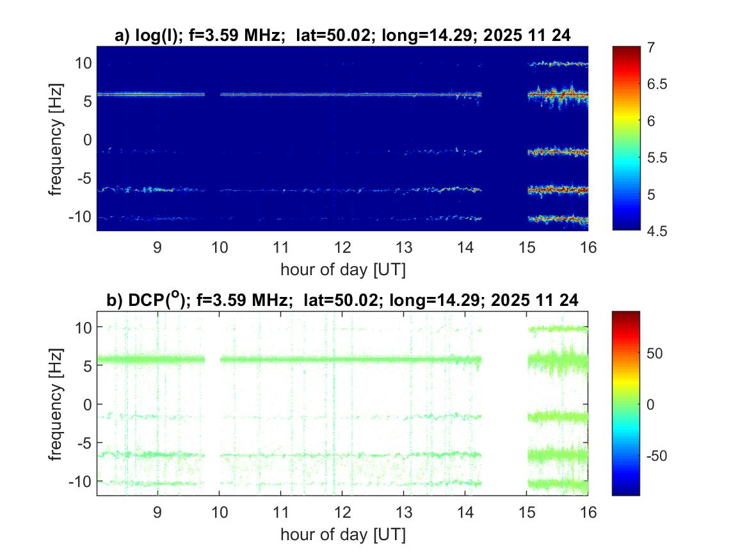Image resolution: width=747 pixels, height=560 pixels.
Task: Click the 0 tick on the lower colorbar
Action: [x=654, y=404]
